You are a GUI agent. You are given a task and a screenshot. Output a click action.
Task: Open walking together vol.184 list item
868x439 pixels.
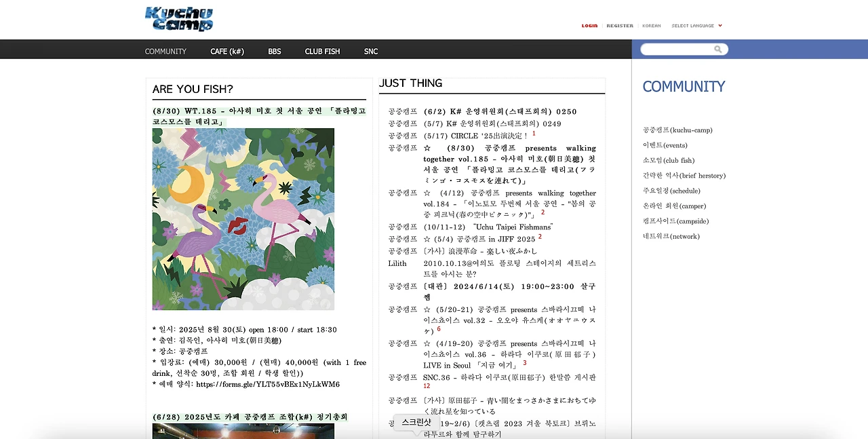(x=509, y=204)
